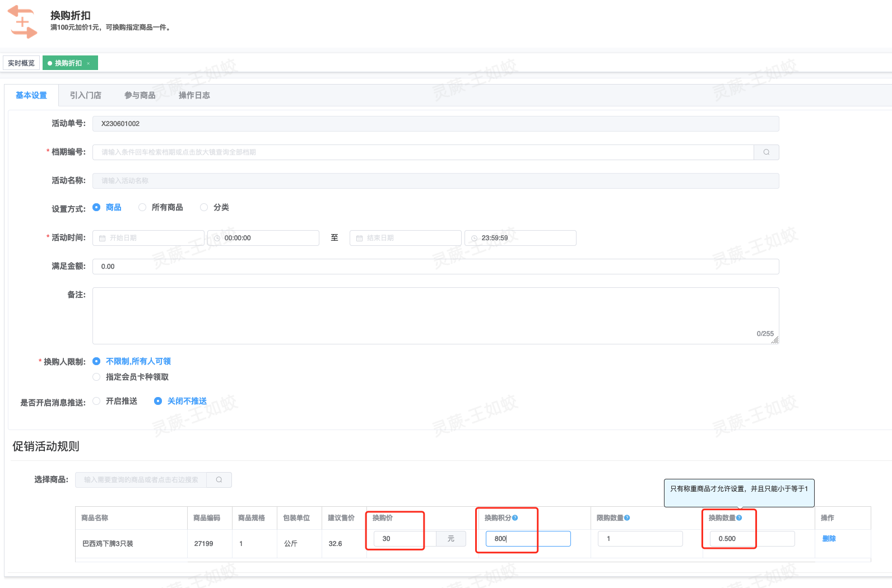The width and height of the screenshot is (892, 588).
Task: Click 删除 link for 巴西鸡下脾3只装 row
Action: pyautogui.click(x=829, y=539)
